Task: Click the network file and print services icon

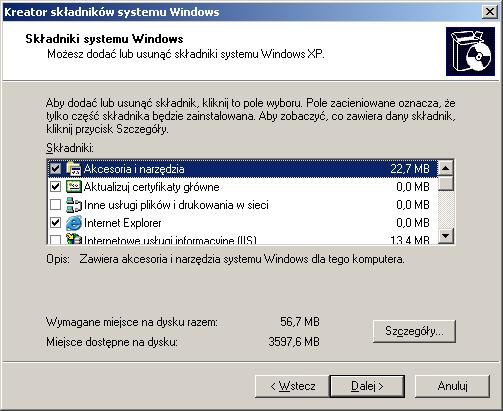Action: [74, 205]
